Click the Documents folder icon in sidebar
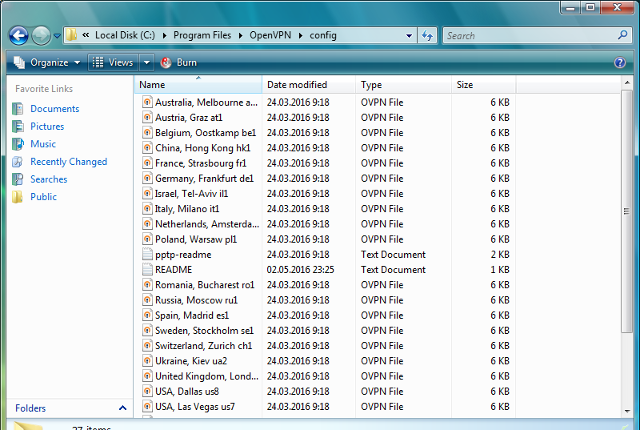 [18, 109]
